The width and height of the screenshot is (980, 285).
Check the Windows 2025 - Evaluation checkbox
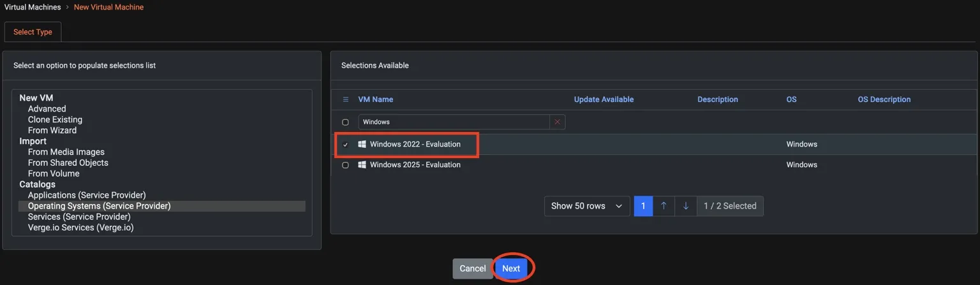pos(346,165)
